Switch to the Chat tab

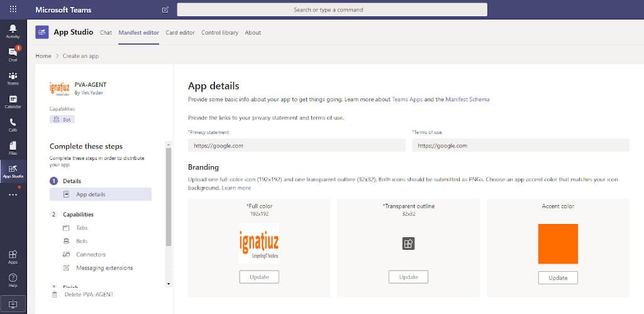coord(106,33)
